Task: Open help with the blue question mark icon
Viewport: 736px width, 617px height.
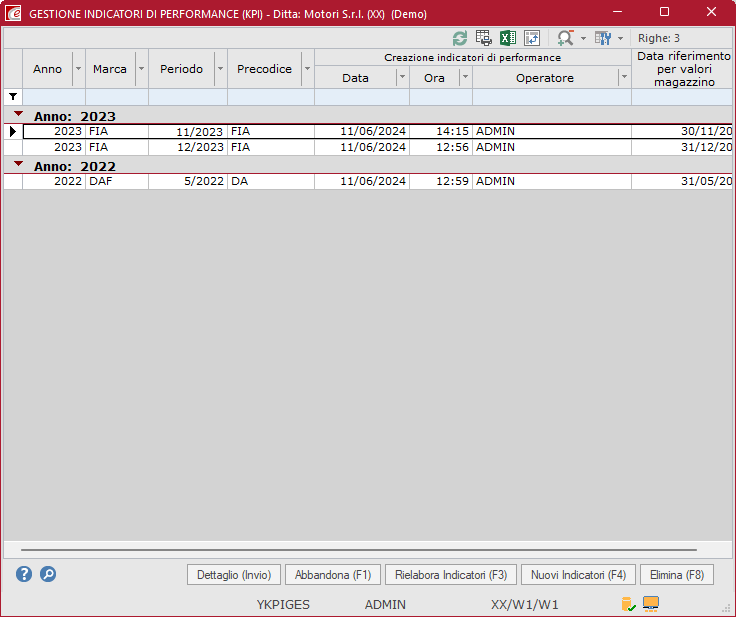Action: [x=24, y=574]
